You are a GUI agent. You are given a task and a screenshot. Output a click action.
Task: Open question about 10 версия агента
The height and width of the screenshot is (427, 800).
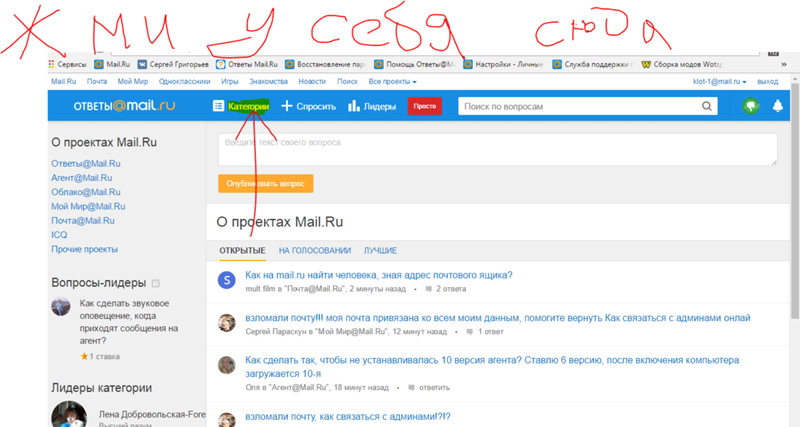[492, 367]
